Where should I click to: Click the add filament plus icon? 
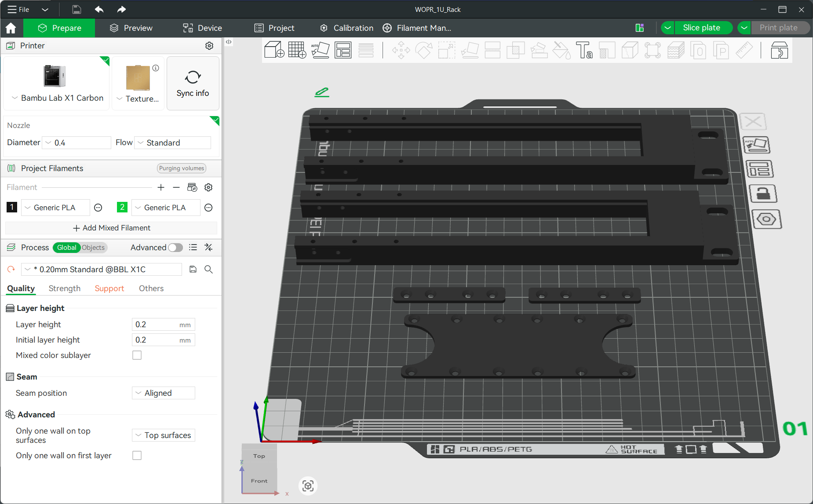161,187
